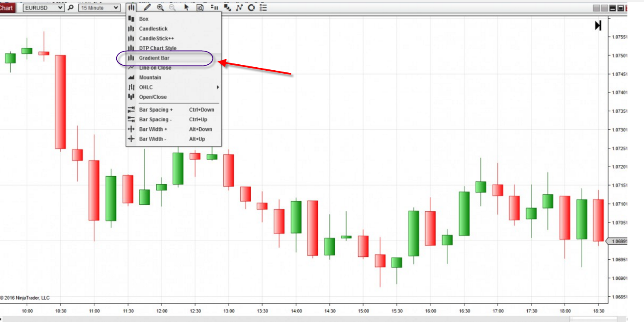Click Bar Width - menu option

152,139
